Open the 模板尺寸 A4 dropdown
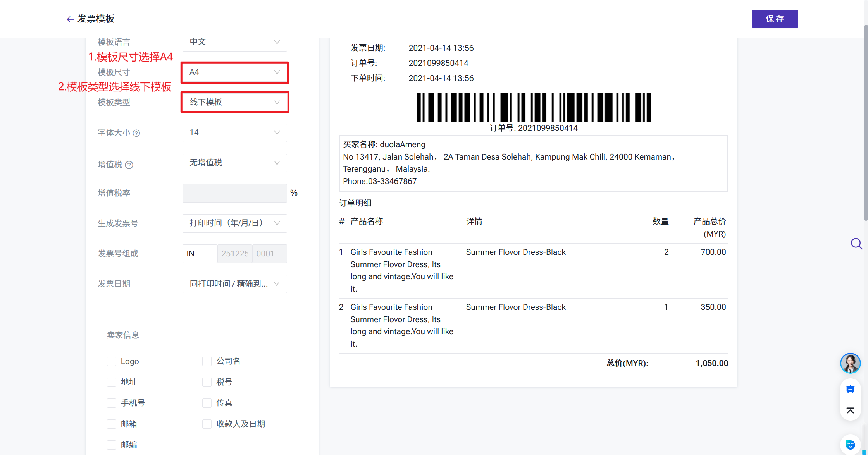Screen dimensions: 868x455 [x=234, y=72]
